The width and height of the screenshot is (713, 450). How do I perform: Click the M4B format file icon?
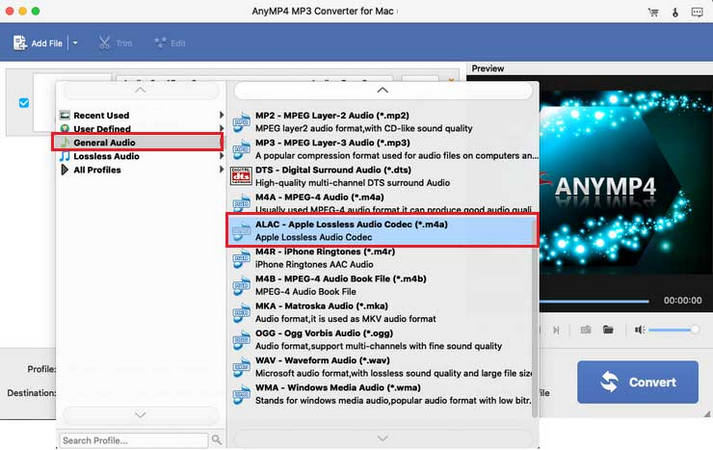click(x=241, y=285)
